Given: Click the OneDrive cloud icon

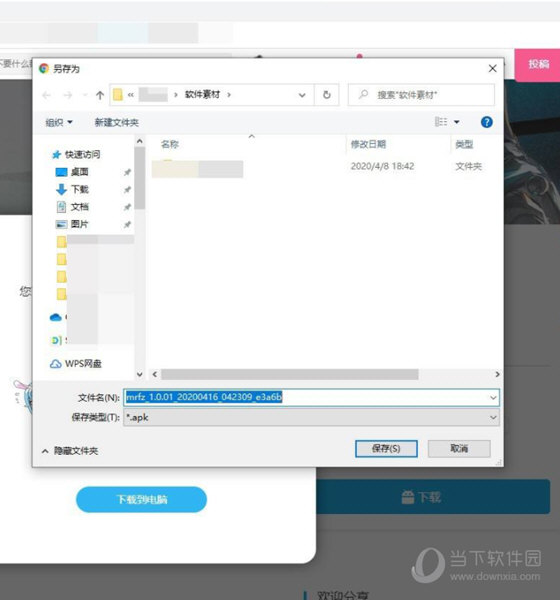Looking at the screenshot, I should tap(56, 317).
